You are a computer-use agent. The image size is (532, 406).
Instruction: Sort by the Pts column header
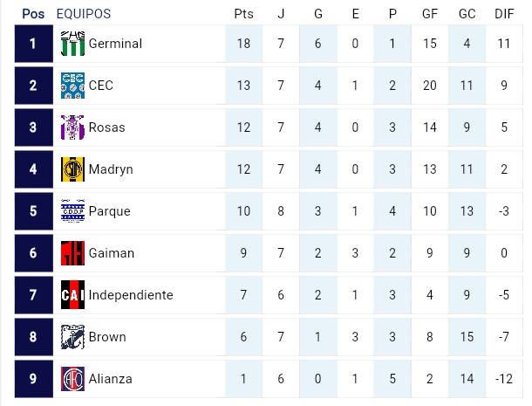243,14
